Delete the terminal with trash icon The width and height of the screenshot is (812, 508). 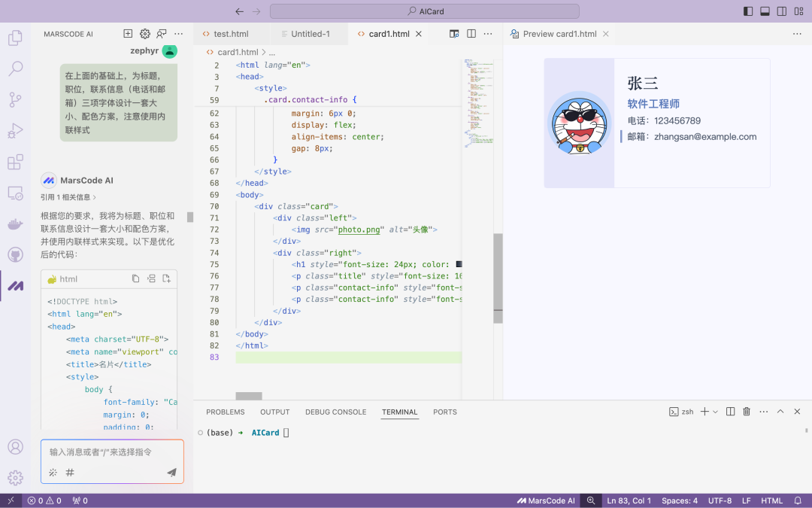[747, 412]
